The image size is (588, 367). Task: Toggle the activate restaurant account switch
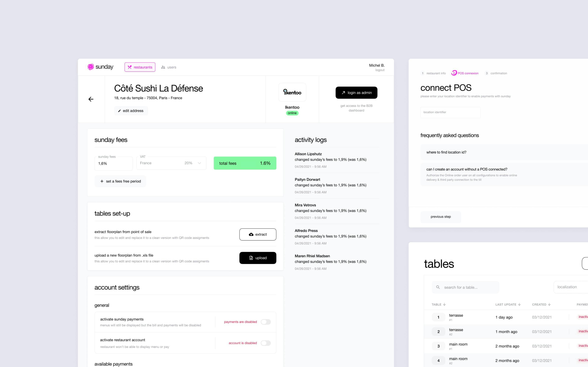(265, 343)
